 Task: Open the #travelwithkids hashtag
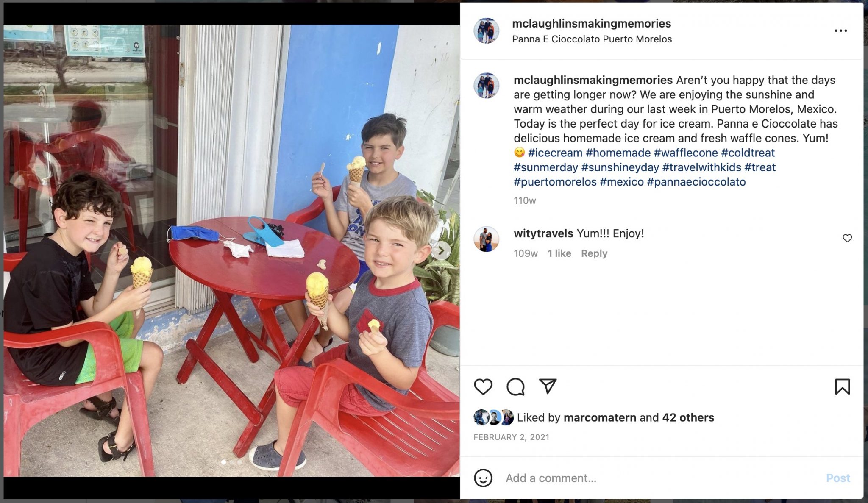[701, 167]
